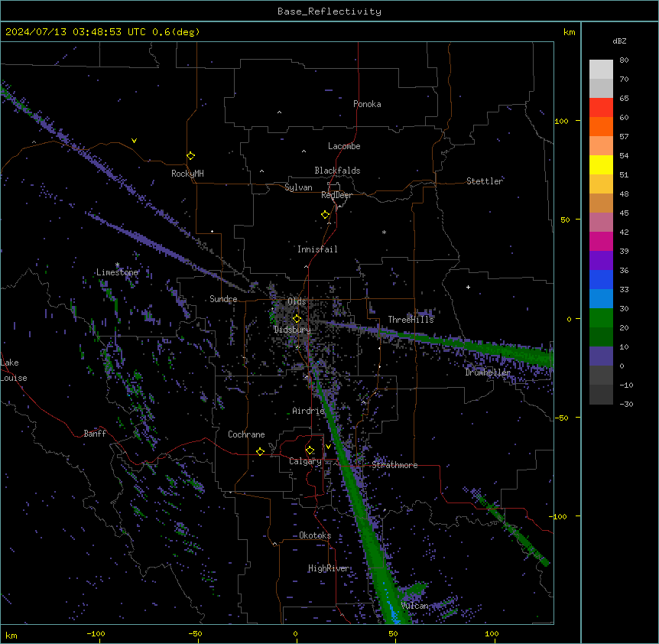Click the RedDeer label

tap(336, 195)
